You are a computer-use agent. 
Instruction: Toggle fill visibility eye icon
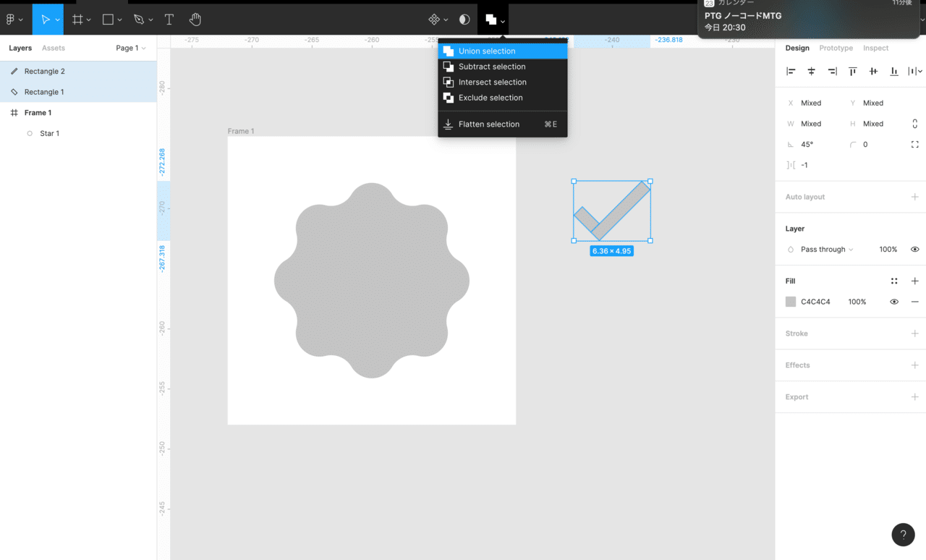coord(894,302)
